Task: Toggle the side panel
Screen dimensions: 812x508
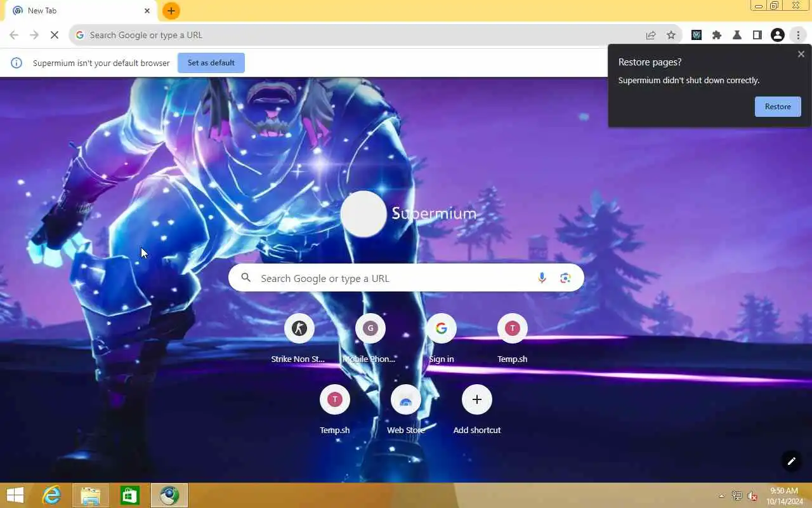Action: [x=757, y=35]
